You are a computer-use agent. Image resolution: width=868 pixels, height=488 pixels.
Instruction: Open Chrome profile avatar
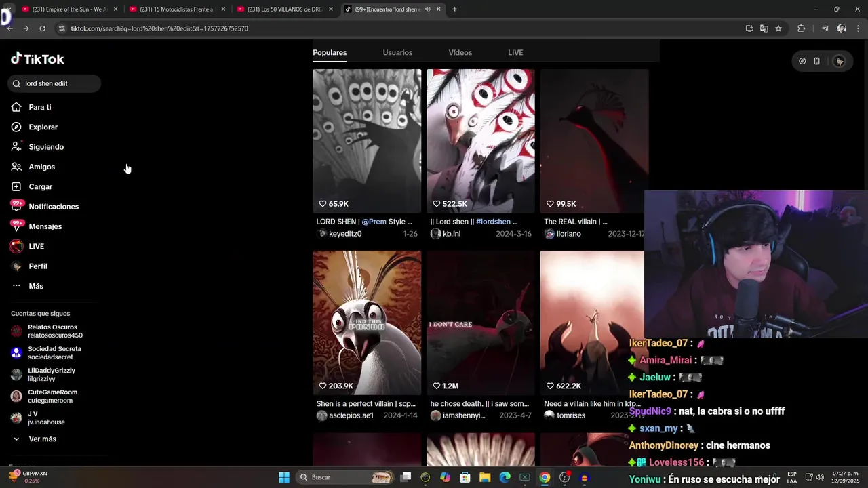pyautogui.click(x=842, y=28)
